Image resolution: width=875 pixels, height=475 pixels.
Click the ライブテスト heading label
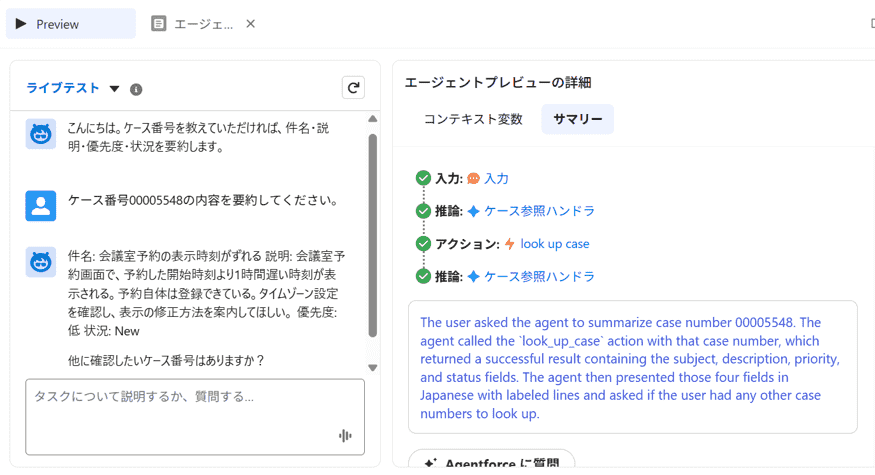[x=63, y=88]
